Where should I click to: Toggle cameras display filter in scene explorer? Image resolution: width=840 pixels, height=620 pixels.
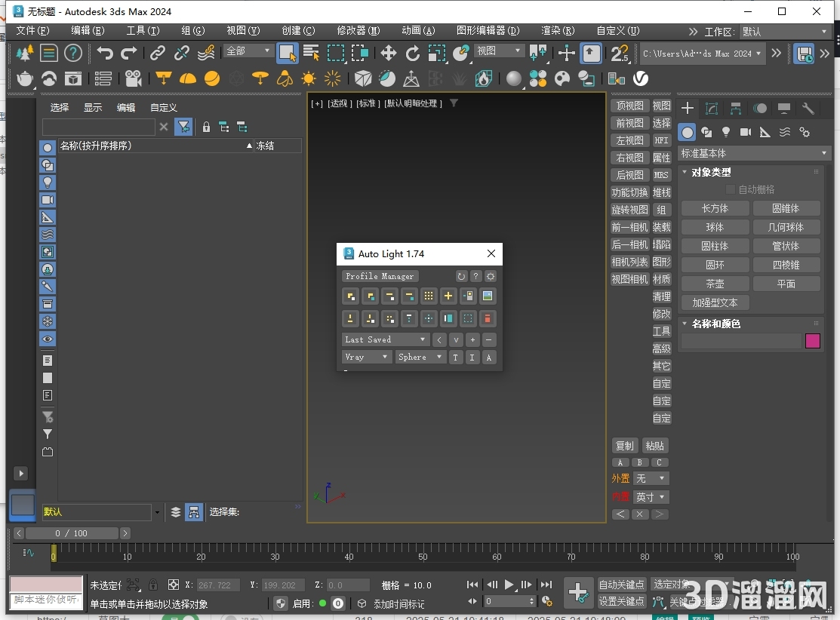(47, 200)
